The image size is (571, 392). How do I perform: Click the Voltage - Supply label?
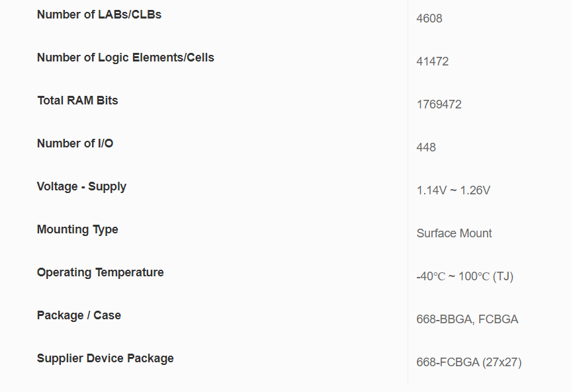pos(81,186)
